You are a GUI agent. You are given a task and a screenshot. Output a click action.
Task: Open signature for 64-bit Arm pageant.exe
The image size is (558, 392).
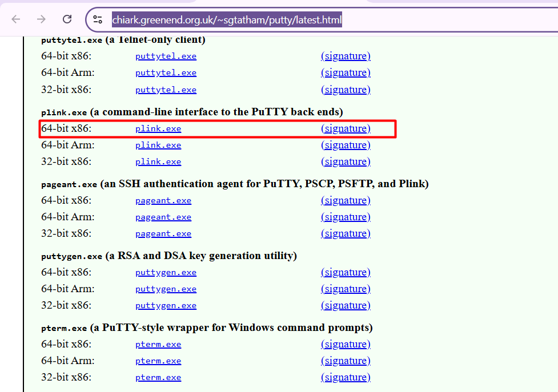346,217
